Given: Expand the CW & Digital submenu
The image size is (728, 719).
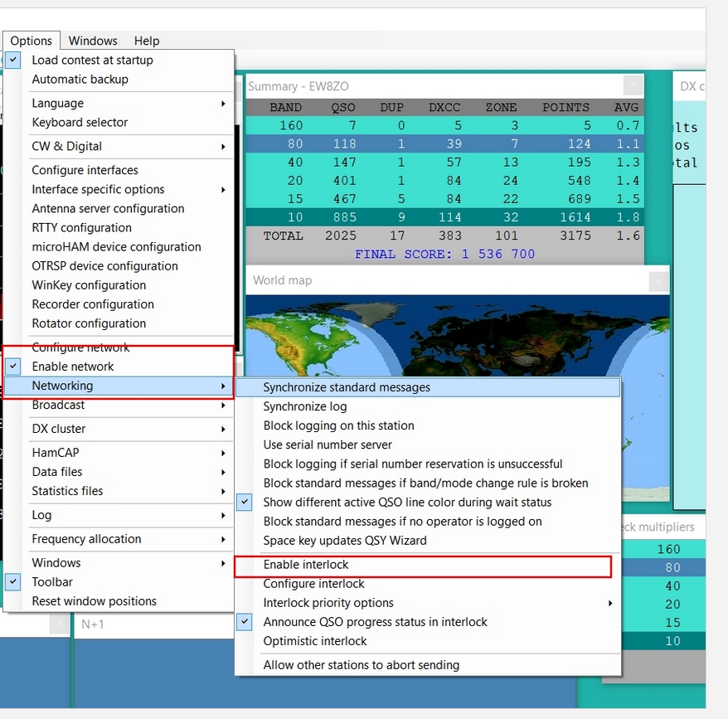Looking at the screenshot, I should [66, 146].
